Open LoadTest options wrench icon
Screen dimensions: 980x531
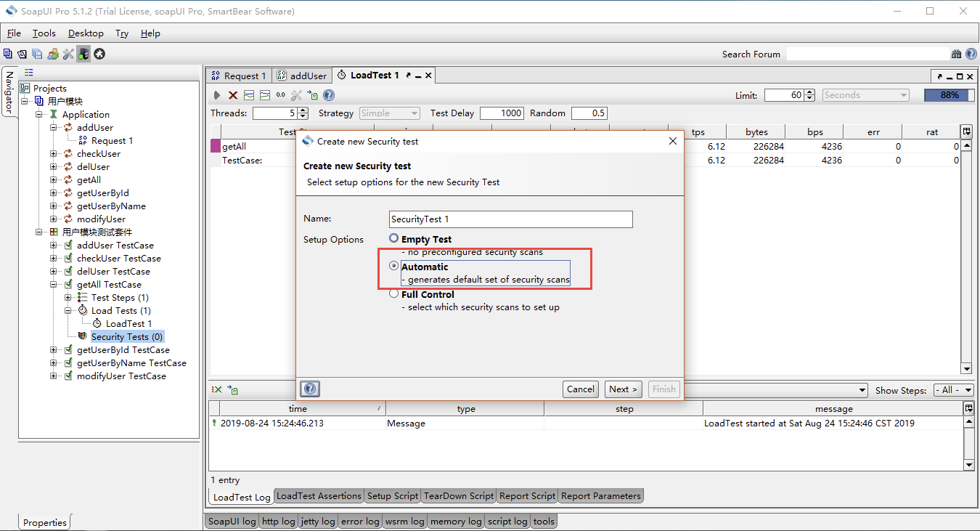(296, 95)
